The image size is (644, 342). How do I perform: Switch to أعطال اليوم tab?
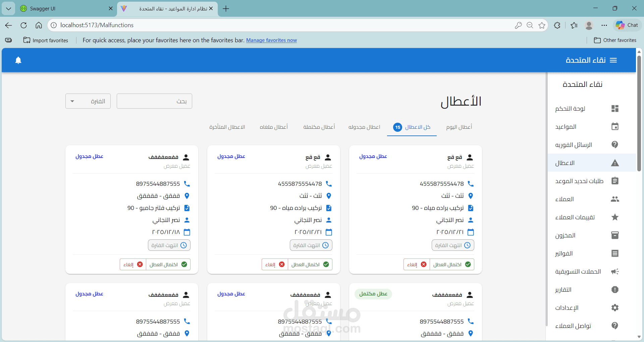tap(459, 127)
